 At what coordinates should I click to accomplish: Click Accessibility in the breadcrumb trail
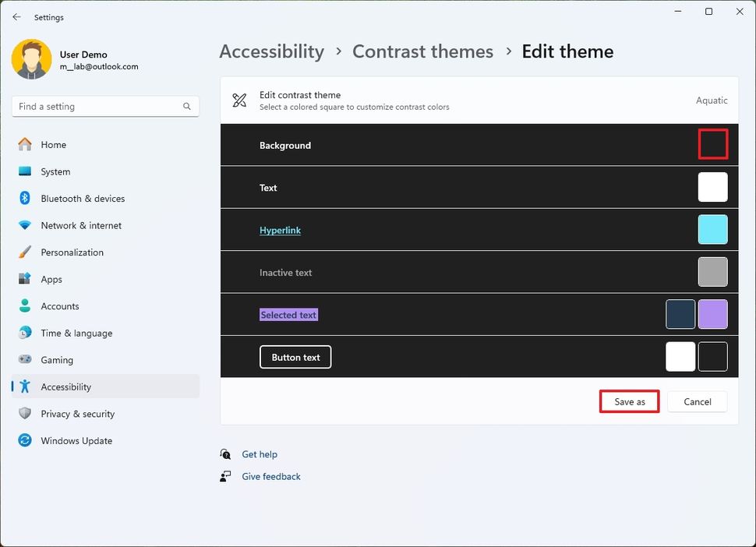271,51
